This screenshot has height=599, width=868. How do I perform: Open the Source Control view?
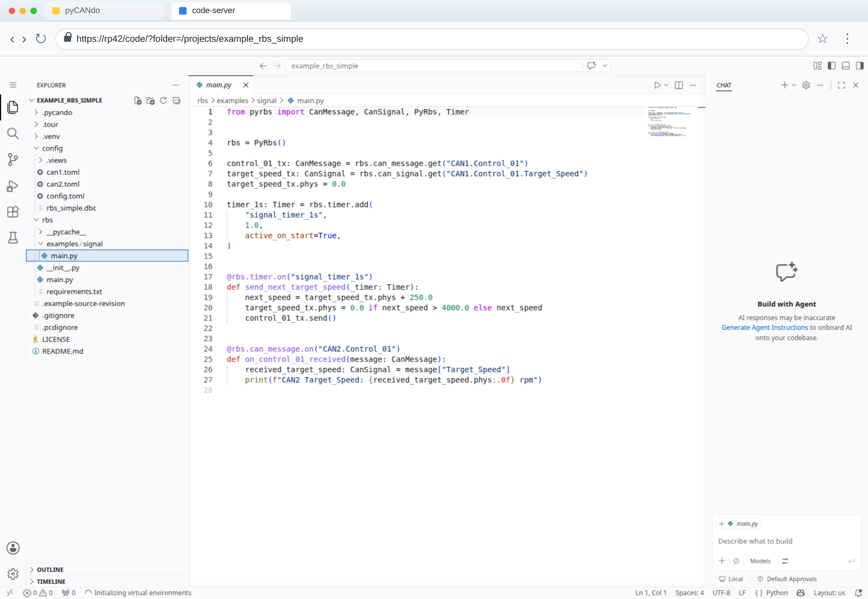tap(13, 160)
